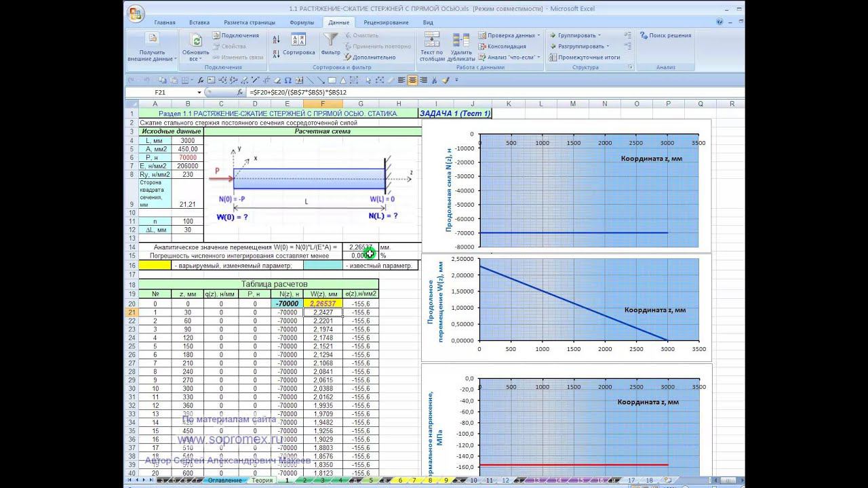Sort ascending A to Z

pyautogui.click(x=276, y=41)
